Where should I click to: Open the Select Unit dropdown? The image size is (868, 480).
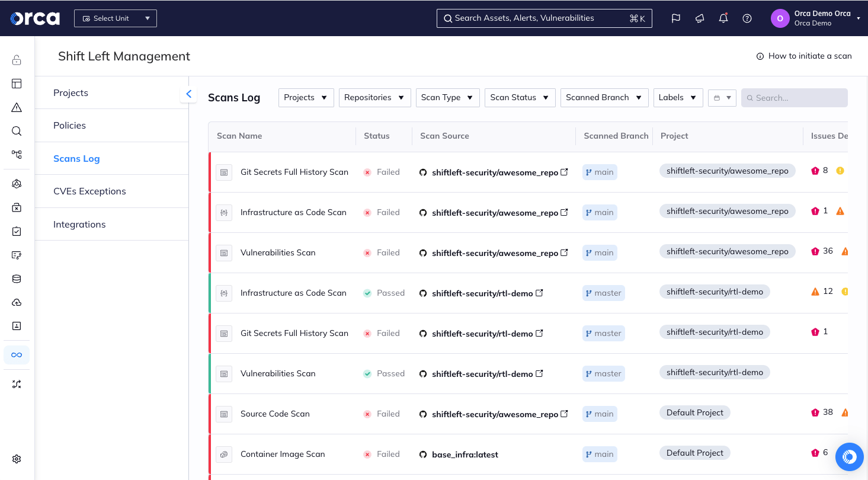tap(115, 18)
